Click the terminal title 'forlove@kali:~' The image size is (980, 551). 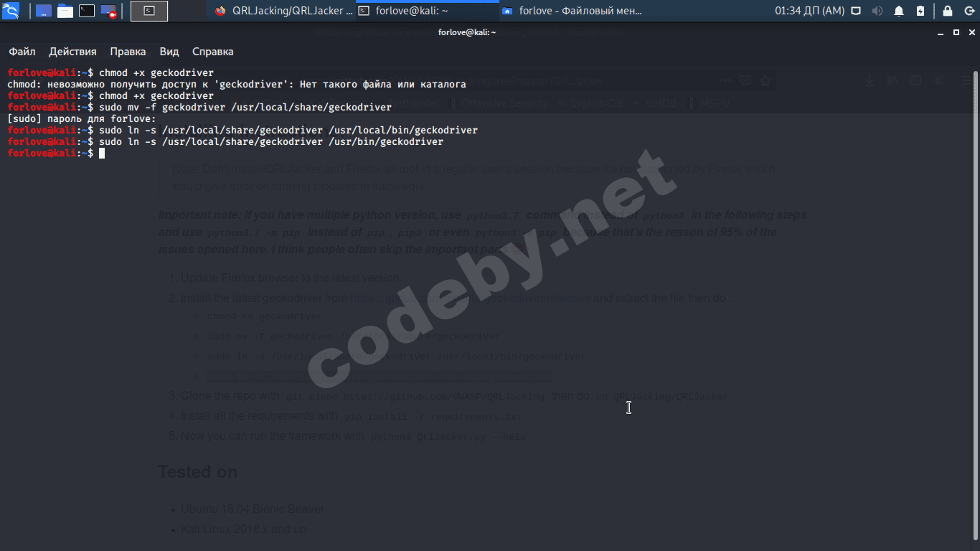click(467, 33)
